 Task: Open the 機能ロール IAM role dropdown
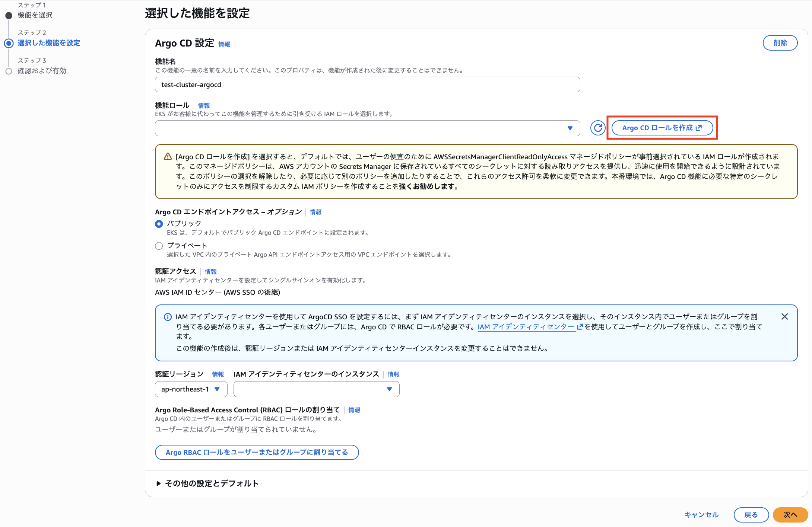pos(367,128)
